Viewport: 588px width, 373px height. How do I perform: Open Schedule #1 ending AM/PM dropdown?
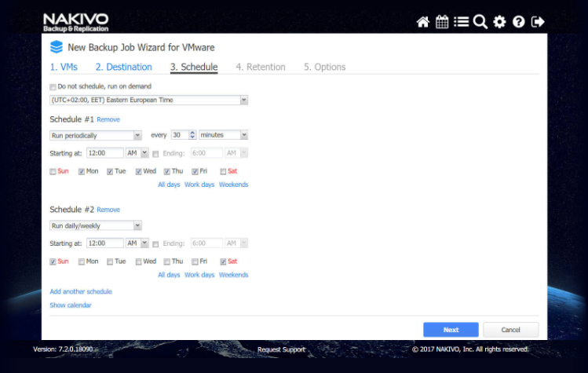pyautogui.click(x=236, y=153)
